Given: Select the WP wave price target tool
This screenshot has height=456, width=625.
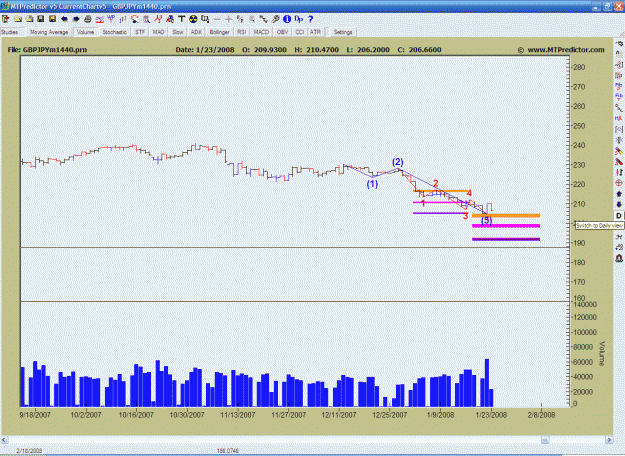Looking at the screenshot, I should click(111, 19).
